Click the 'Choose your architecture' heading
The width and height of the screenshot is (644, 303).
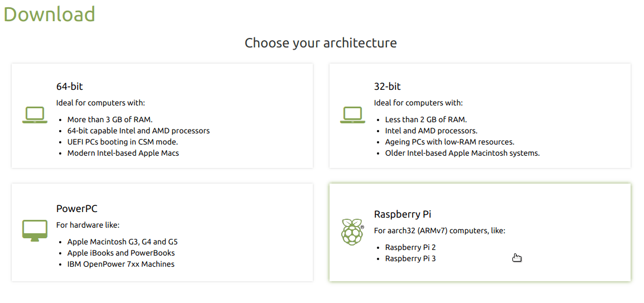pos(321,43)
